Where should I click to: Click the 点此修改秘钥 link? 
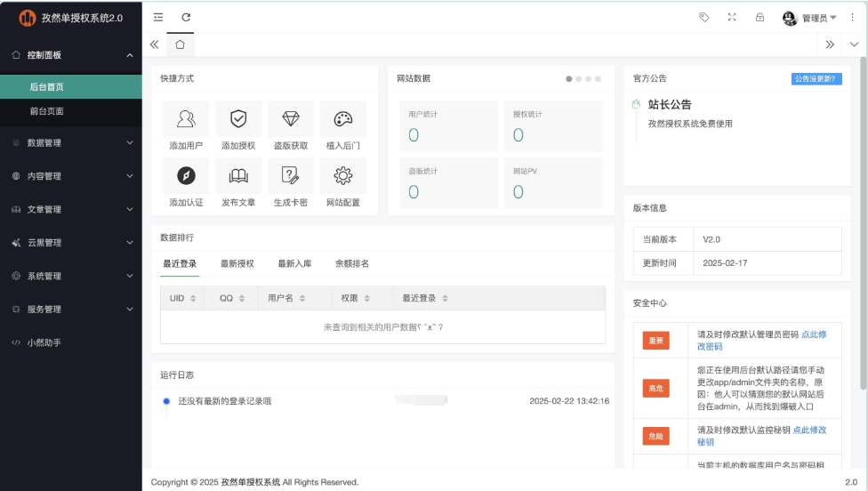click(x=761, y=436)
